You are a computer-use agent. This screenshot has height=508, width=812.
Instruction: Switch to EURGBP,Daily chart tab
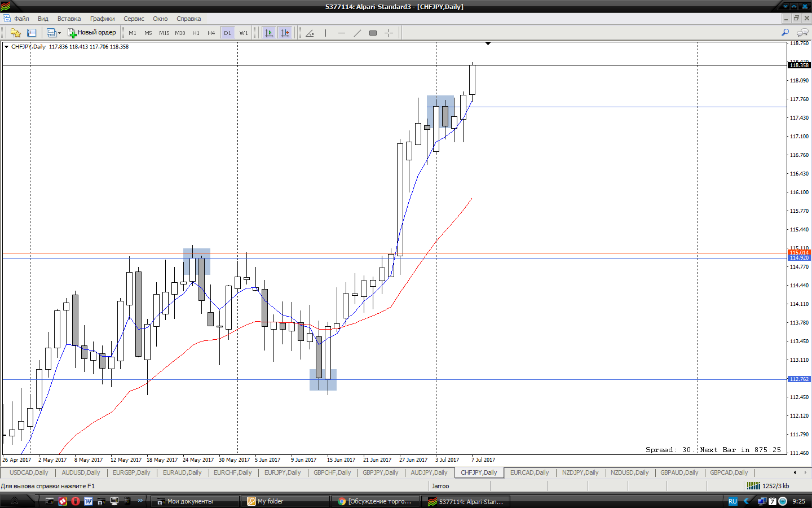(131, 472)
